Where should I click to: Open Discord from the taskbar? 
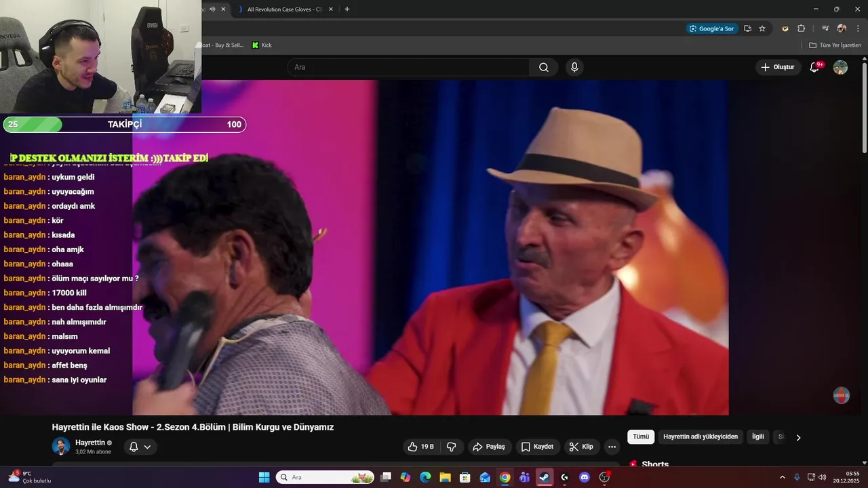point(585,477)
